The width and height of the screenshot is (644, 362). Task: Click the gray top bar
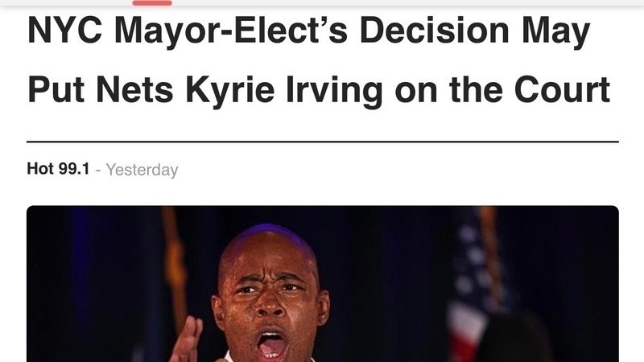[322, 2]
